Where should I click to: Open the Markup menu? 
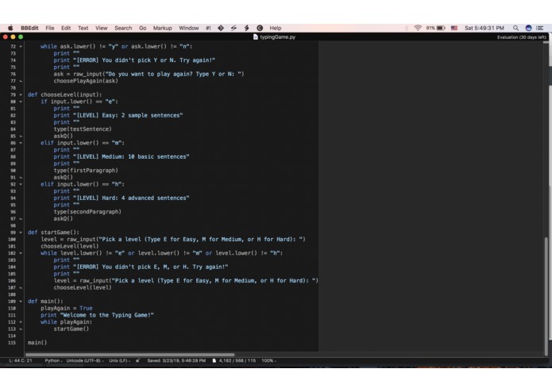point(162,28)
